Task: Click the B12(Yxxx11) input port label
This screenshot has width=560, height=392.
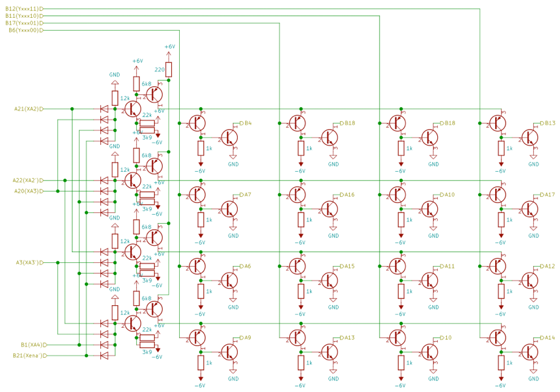Action: click(x=24, y=9)
